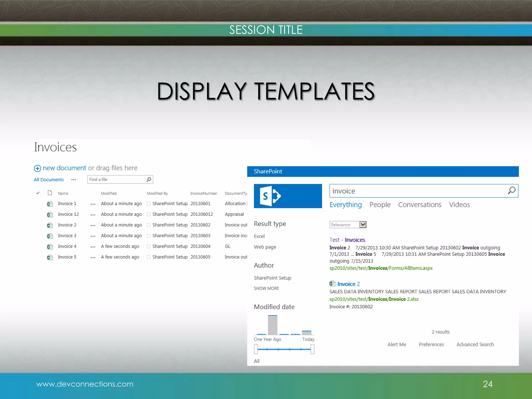Tick the Modified By checkbox for Invoice 1
The width and height of the screenshot is (532, 399).
click(149, 204)
